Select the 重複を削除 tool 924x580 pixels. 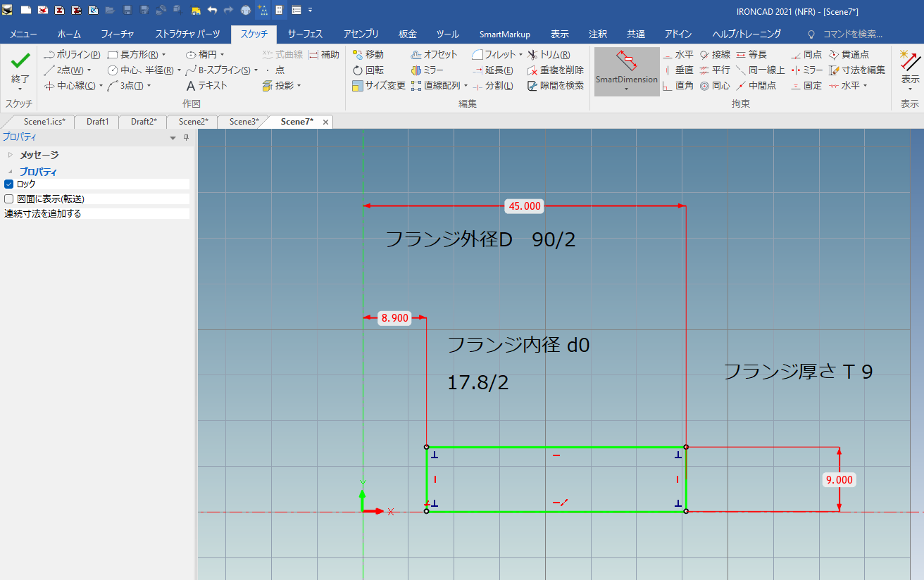click(x=556, y=70)
